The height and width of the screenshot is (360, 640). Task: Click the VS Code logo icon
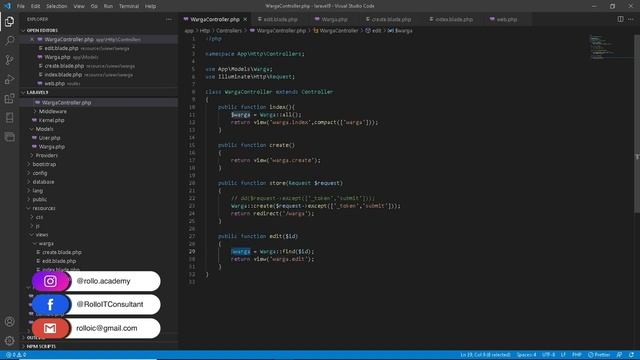coord(7,6)
